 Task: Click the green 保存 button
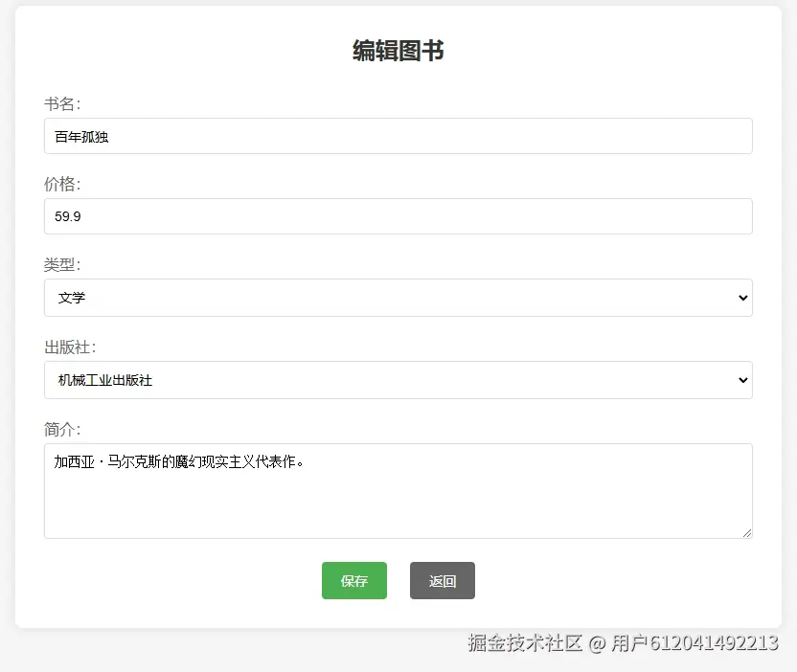click(353, 580)
